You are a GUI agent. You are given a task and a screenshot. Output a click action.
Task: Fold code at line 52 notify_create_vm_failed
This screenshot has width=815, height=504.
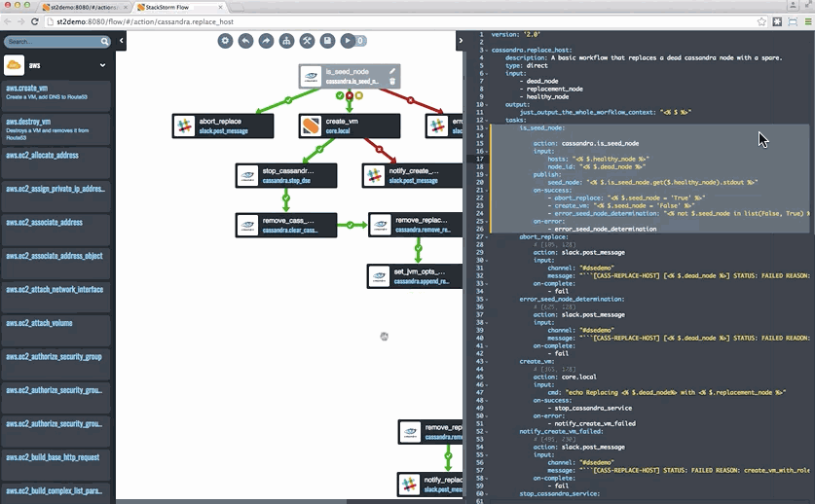tap(487, 431)
